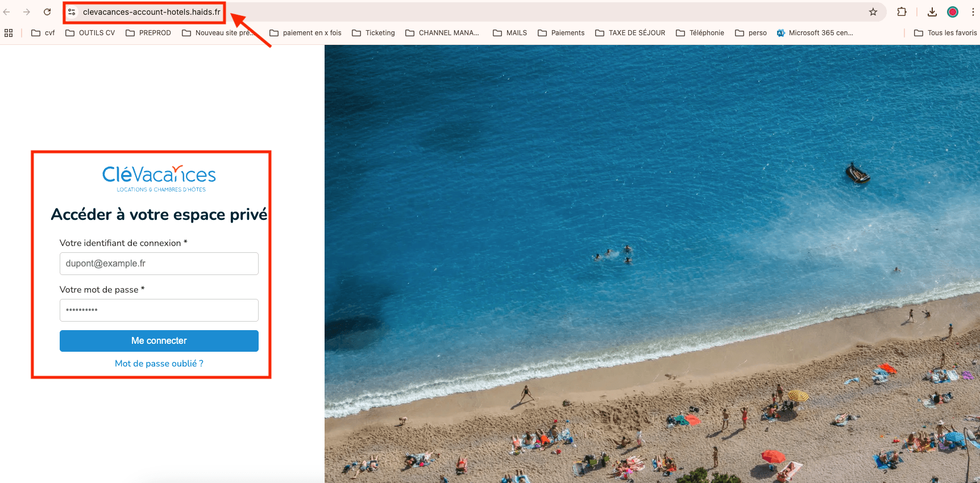The image size is (980, 483).
Task: Click the Me connecter button
Action: coord(159,341)
